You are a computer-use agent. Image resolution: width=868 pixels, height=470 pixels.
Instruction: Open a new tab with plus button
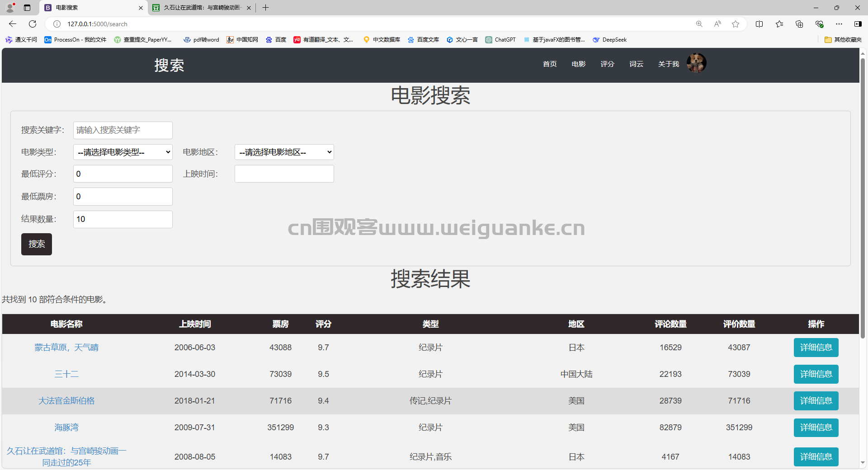[265, 8]
